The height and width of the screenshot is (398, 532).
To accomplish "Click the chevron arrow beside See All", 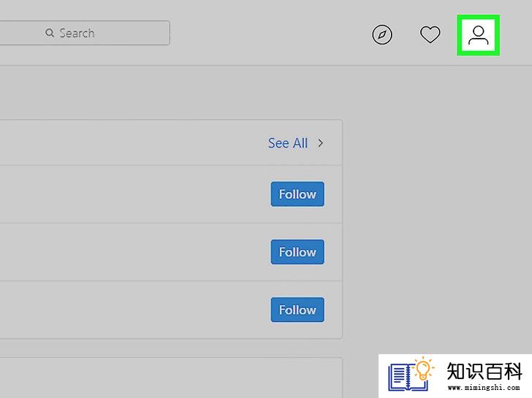I will (320, 143).
